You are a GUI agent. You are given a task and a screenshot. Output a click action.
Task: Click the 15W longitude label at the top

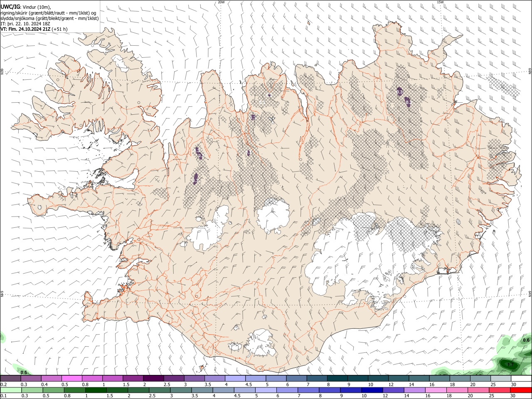pos(441,2)
